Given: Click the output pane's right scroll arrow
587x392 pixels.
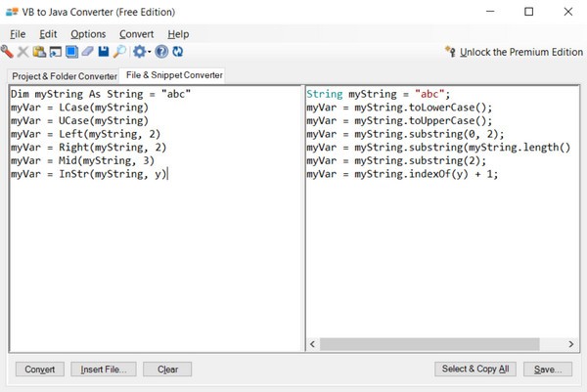Looking at the screenshot, I should click(x=571, y=344).
